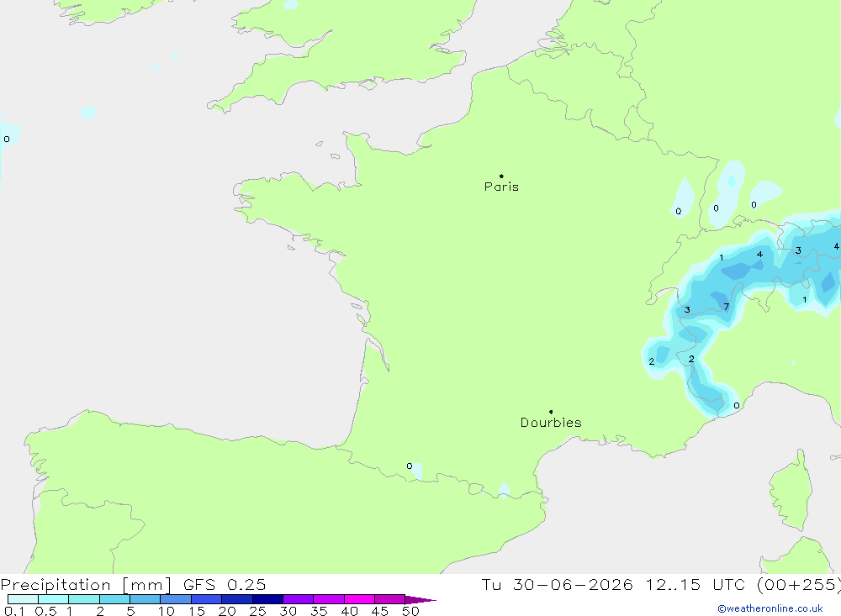Click the '35' legend scale value
The height and width of the screenshot is (616, 841).
(x=319, y=611)
